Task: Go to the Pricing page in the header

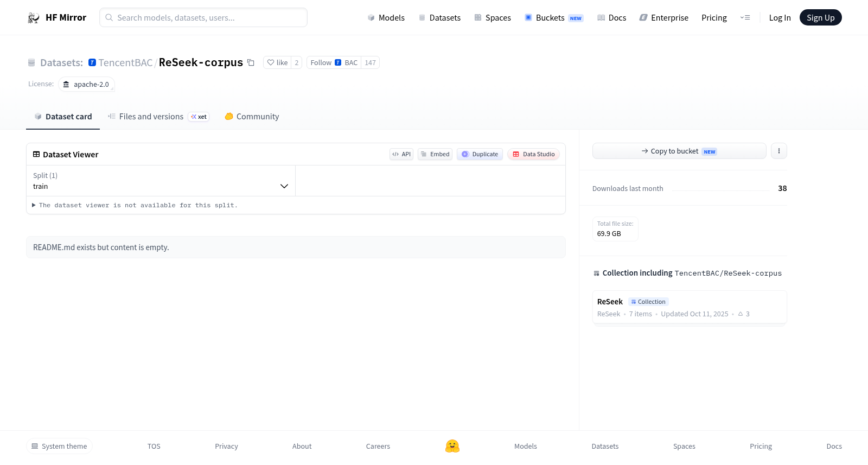Action: [714, 18]
